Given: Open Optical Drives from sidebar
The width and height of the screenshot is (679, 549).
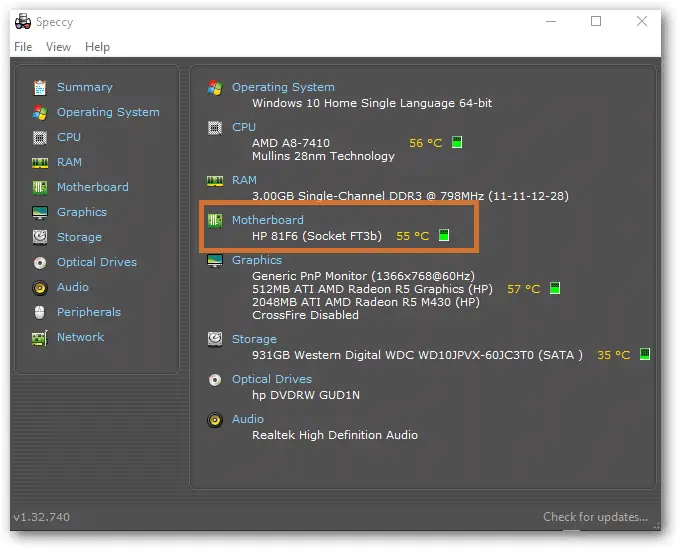Looking at the screenshot, I should [x=97, y=262].
